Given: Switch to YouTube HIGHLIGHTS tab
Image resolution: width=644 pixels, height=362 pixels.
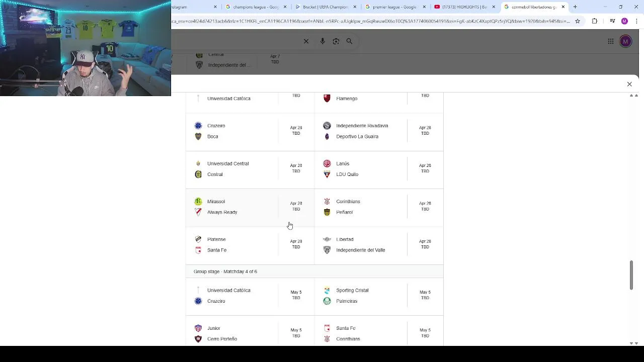Looking at the screenshot, I should 464,7.
